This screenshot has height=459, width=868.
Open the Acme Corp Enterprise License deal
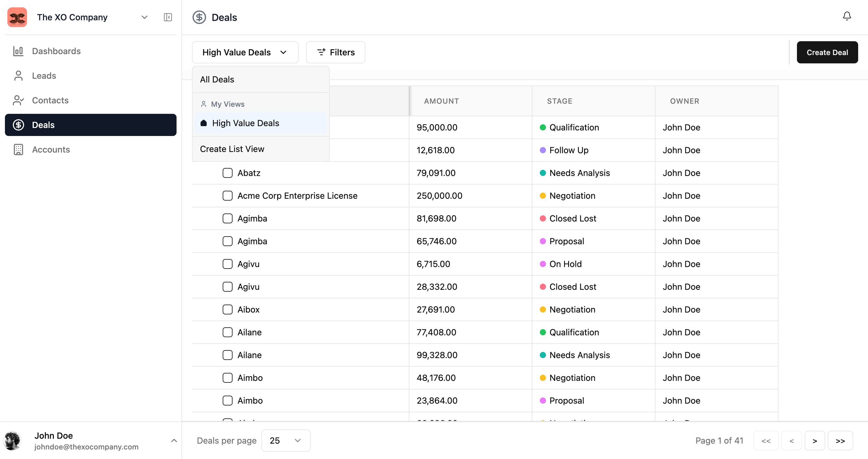click(x=297, y=196)
